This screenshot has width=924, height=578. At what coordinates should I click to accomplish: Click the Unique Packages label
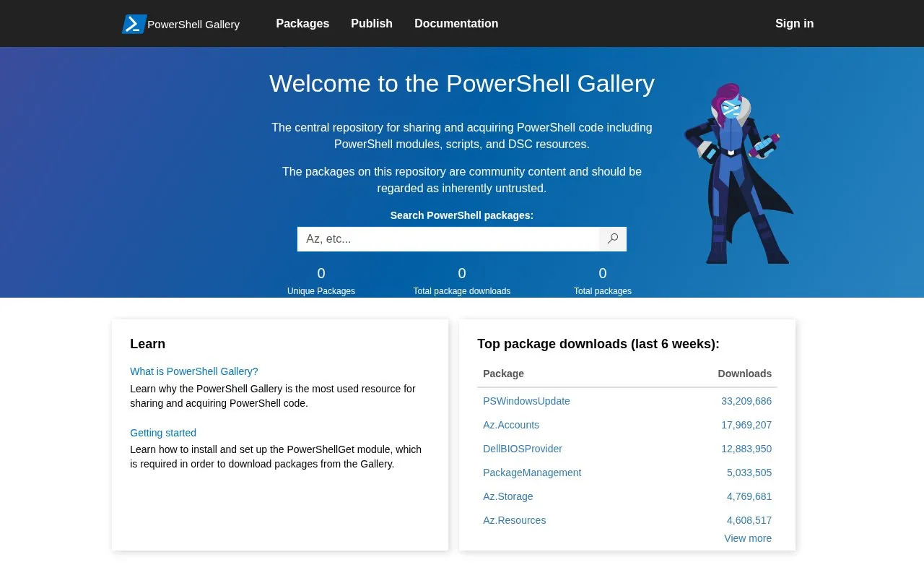tap(321, 291)
